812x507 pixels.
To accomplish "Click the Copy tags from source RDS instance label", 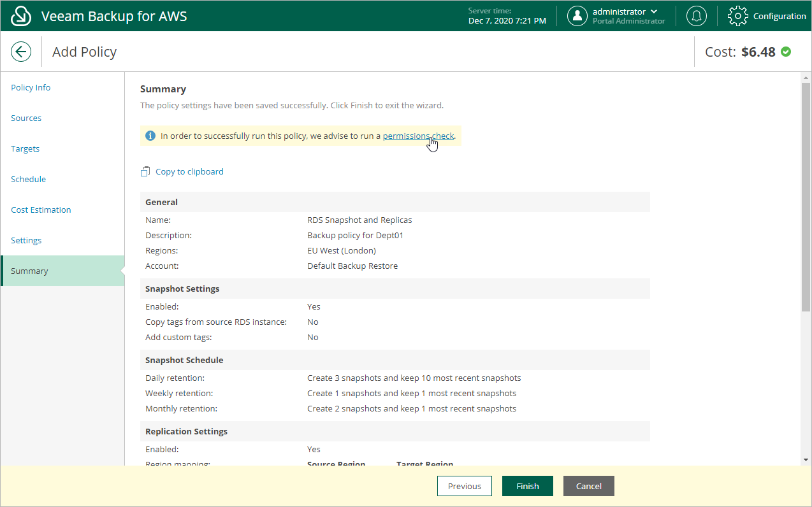I will tap(216, 322).
